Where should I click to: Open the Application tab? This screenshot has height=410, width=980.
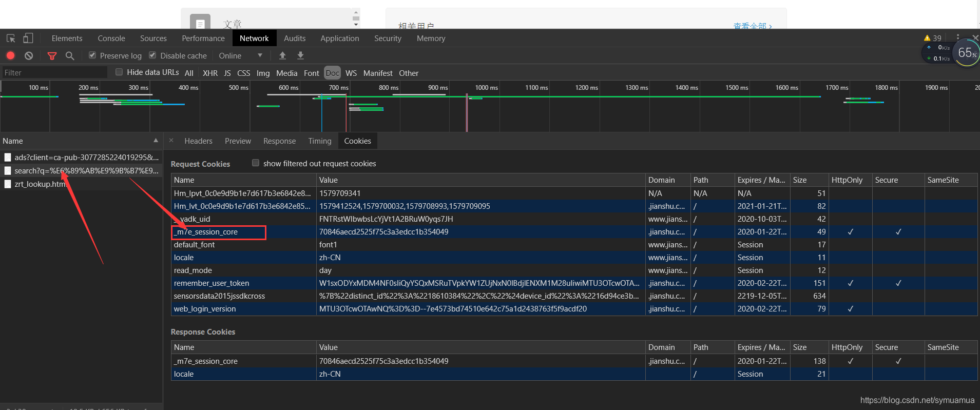click(x=340, y=38)
